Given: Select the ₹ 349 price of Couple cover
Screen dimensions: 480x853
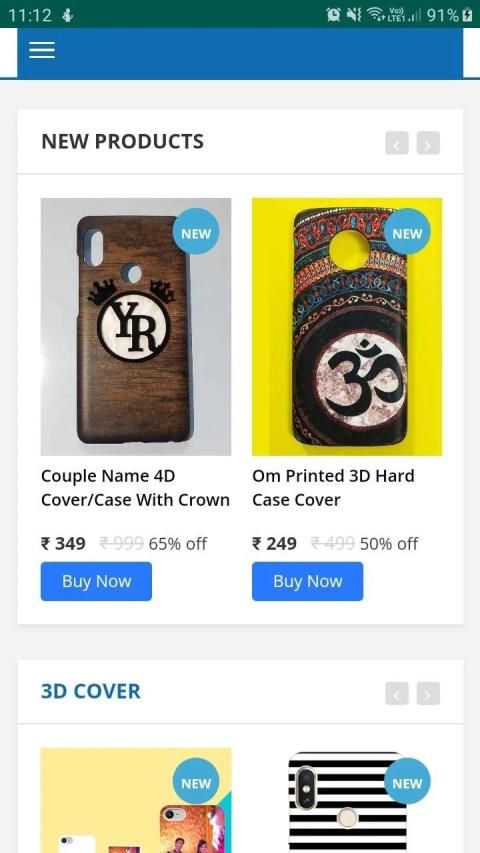Looking at the screenshot, I should coord(63,543).
